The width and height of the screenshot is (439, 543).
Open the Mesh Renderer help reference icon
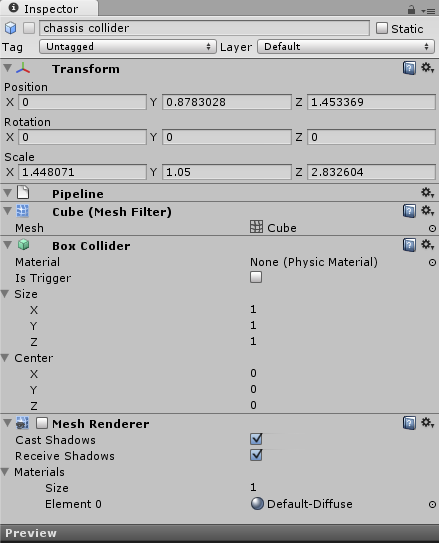tap(409, 423)
